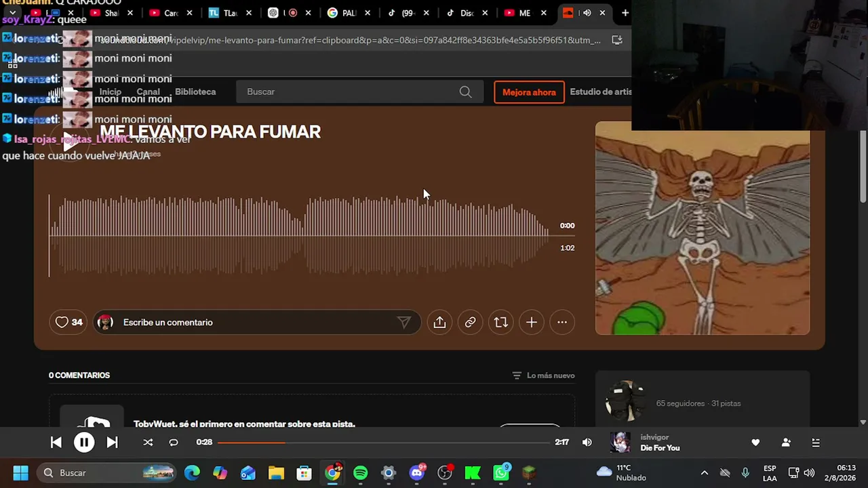
Task: Open Discord from the taskbar
Action: click(x=417, y=473)
